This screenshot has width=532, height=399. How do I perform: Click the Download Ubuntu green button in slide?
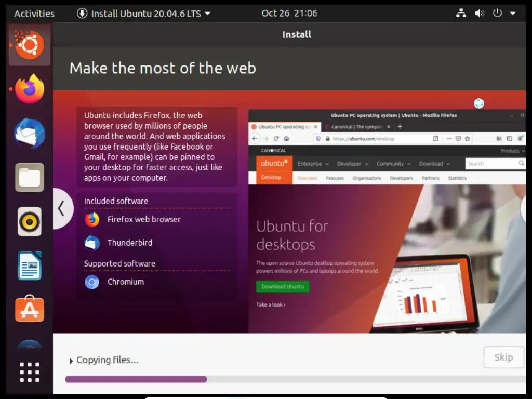[283, 286]
